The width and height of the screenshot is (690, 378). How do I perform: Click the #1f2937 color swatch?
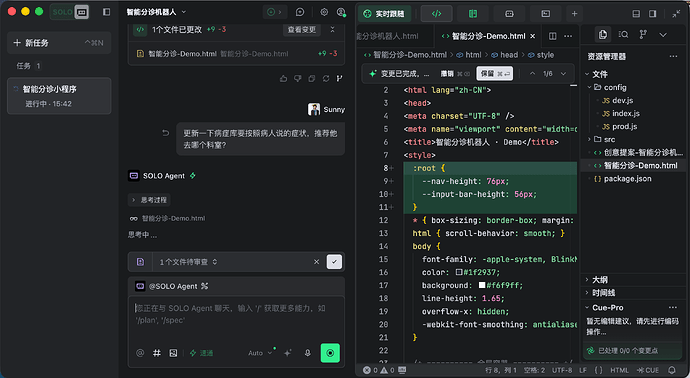click(x=459, y=272)
